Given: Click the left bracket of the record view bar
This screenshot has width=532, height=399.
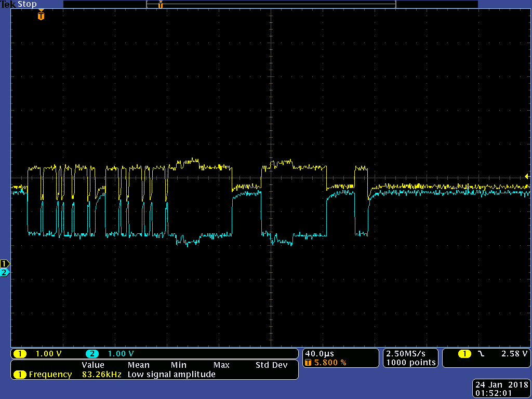Looking at the screenshot, I should coord(147,4).
